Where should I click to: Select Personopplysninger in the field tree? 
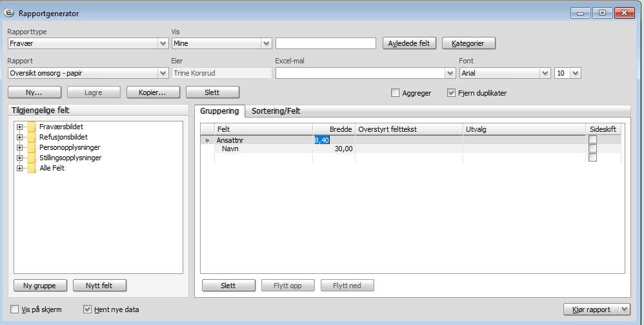[x=70, y=147]
